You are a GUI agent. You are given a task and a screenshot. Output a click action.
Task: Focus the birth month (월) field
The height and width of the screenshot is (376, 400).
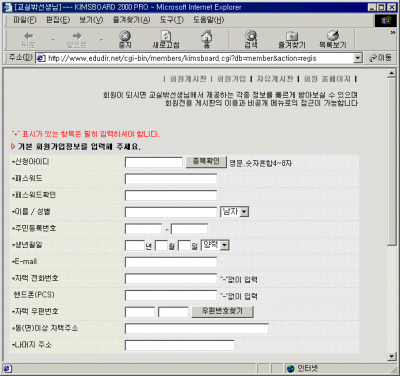pyautogui.click(x=161, y=245)
